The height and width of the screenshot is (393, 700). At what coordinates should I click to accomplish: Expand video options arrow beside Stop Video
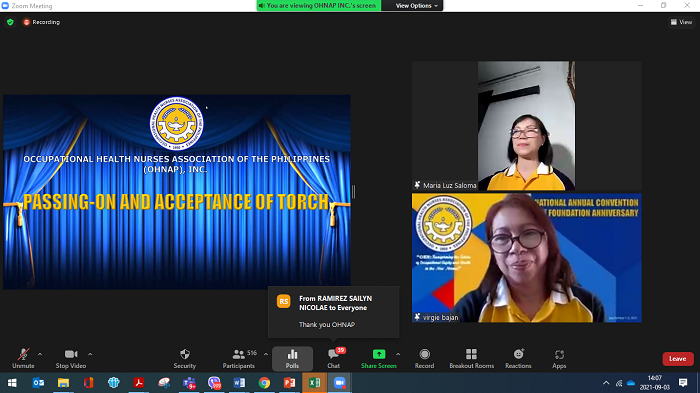(x=90, y=354)
